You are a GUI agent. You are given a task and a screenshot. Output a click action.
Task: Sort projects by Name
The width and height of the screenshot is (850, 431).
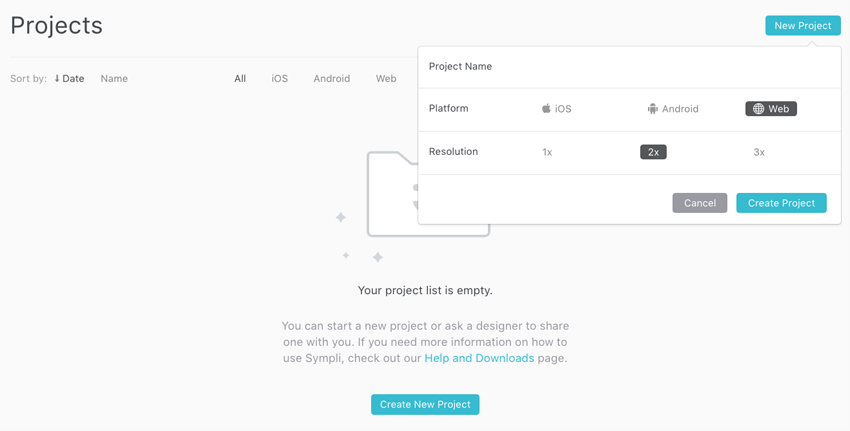(x=114, y=79)
